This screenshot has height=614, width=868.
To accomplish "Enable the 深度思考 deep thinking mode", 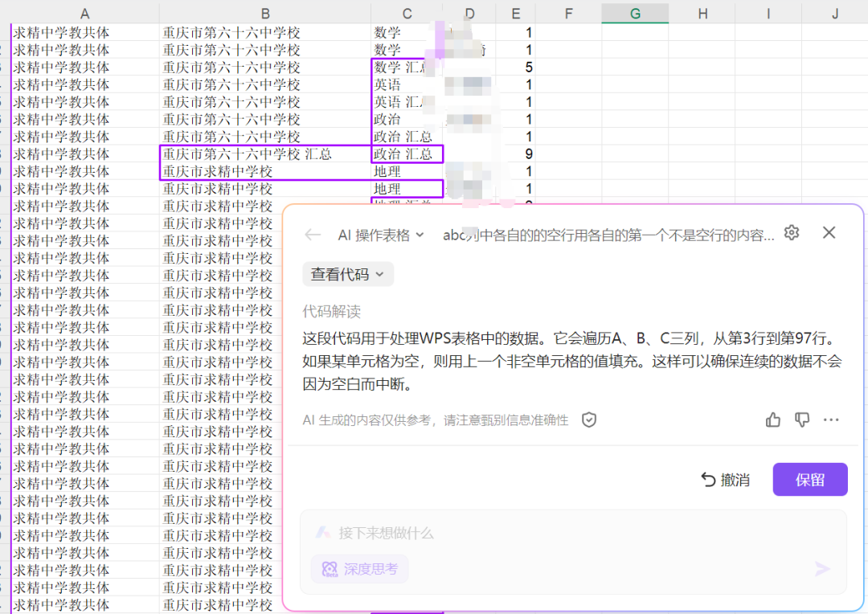I will tap(359, 569).
